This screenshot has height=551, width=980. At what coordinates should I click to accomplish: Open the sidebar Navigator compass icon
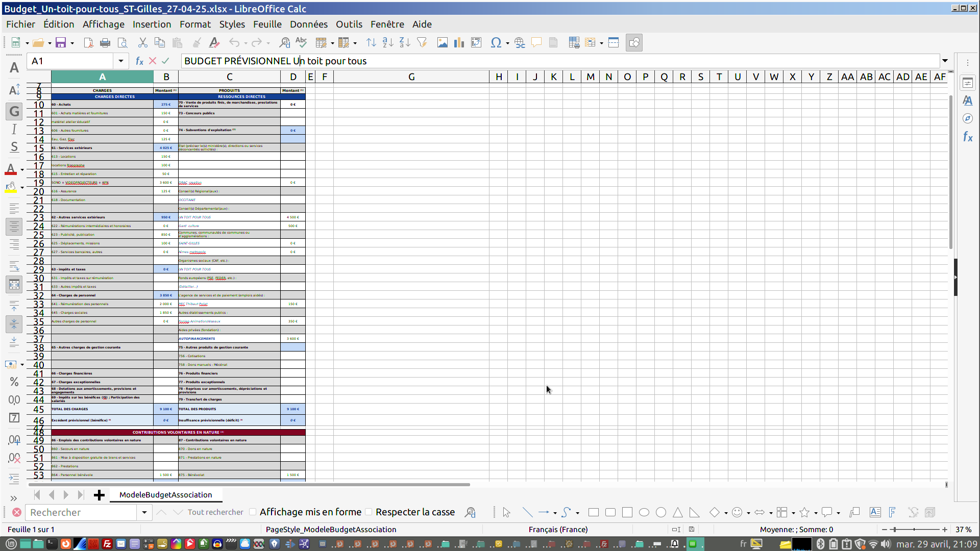968,118
